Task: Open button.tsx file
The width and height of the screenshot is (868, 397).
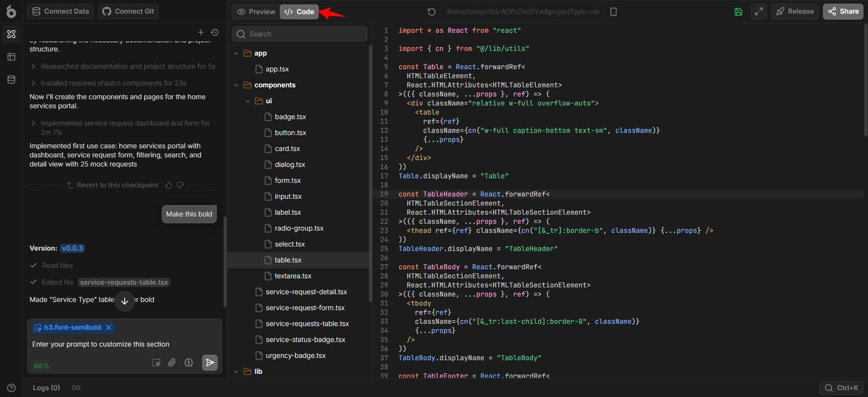Action: tap(298, 133)
